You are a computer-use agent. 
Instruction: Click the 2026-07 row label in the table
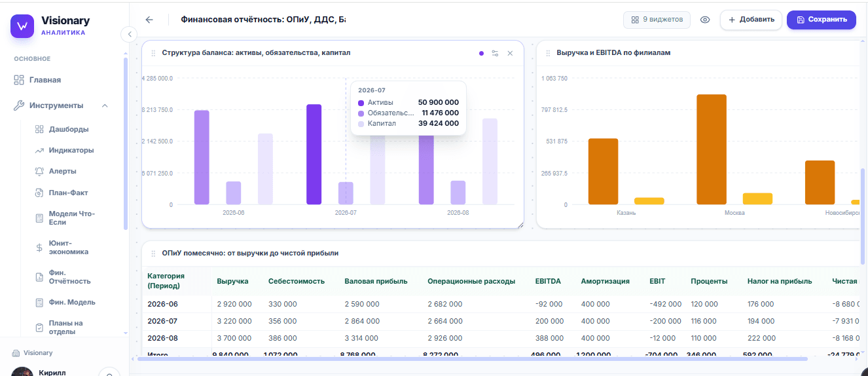coord(162,321)
